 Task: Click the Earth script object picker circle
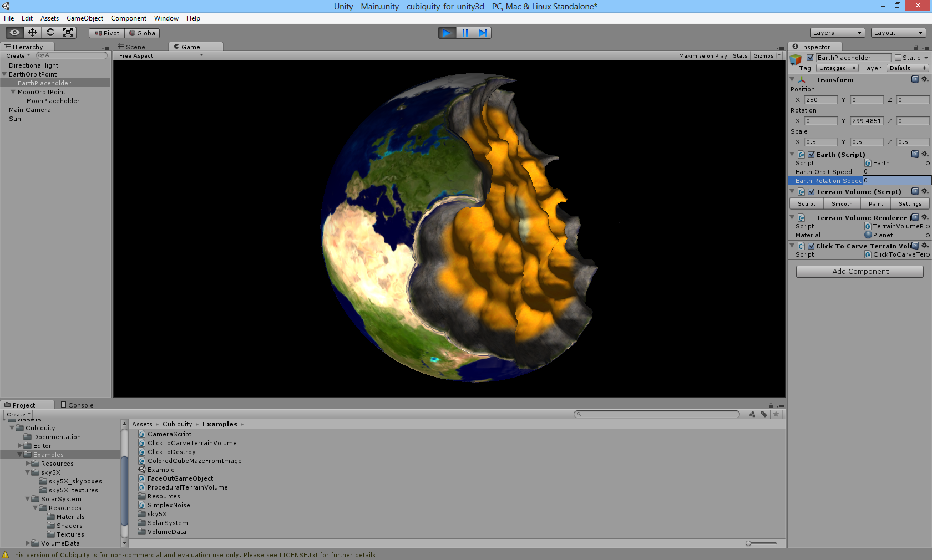click(928, 163)
